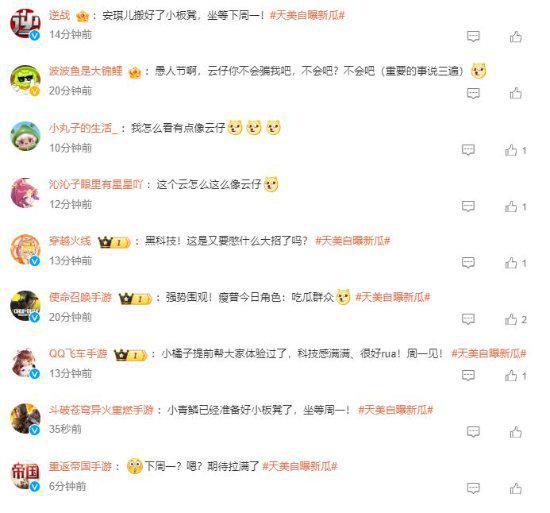Open 使命召唤手游 profile avatar
This screenshot has height=513, width=550.
[25, 306]
